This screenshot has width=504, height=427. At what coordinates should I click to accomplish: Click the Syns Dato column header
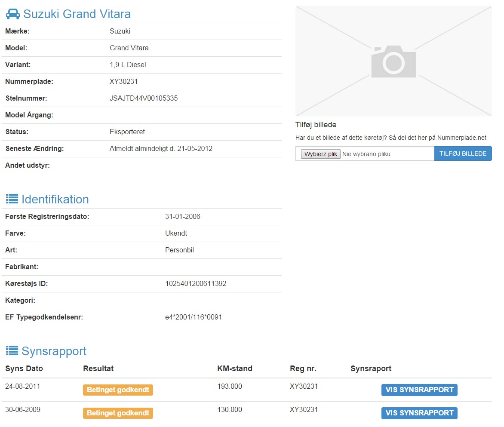(24, 369)
